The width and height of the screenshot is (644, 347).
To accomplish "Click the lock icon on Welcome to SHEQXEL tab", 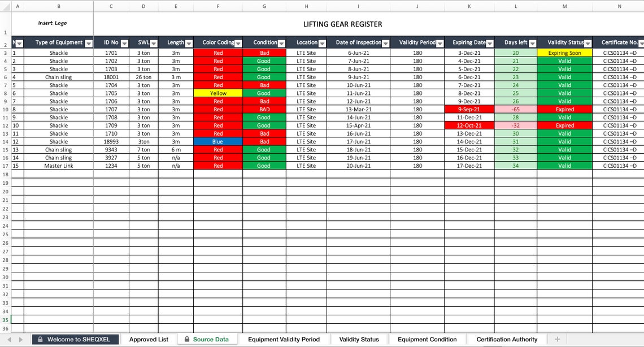I will (39, 339).
